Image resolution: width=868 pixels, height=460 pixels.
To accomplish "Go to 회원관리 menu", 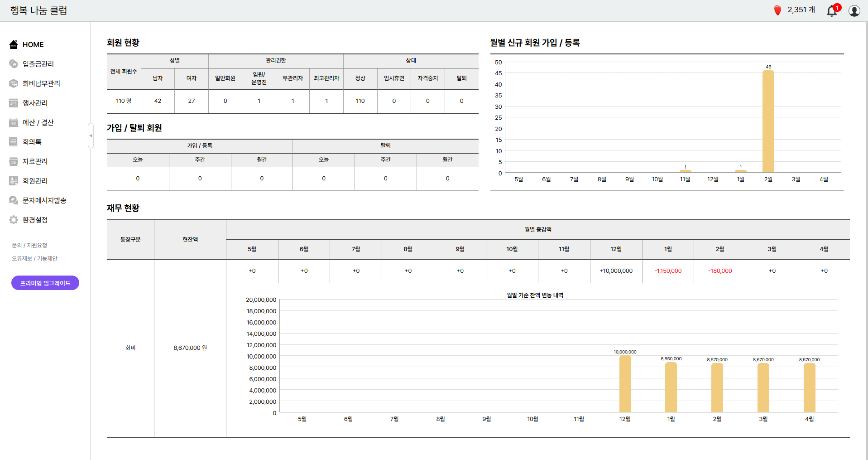I will tap(35, 181).
